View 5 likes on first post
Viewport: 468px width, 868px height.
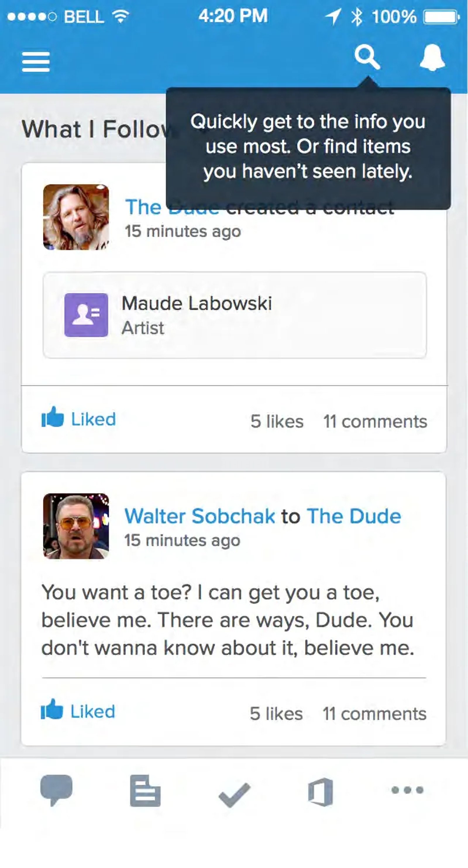coord(277,421)
